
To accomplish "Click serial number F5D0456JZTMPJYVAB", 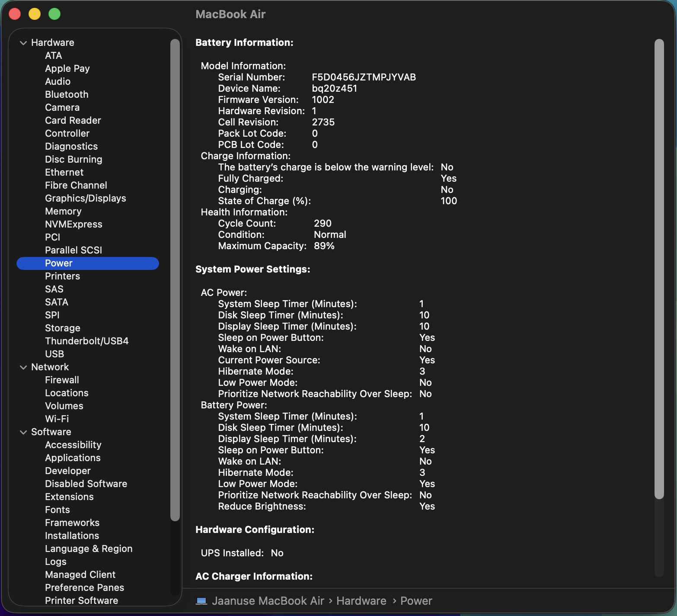I will [364, 77].
